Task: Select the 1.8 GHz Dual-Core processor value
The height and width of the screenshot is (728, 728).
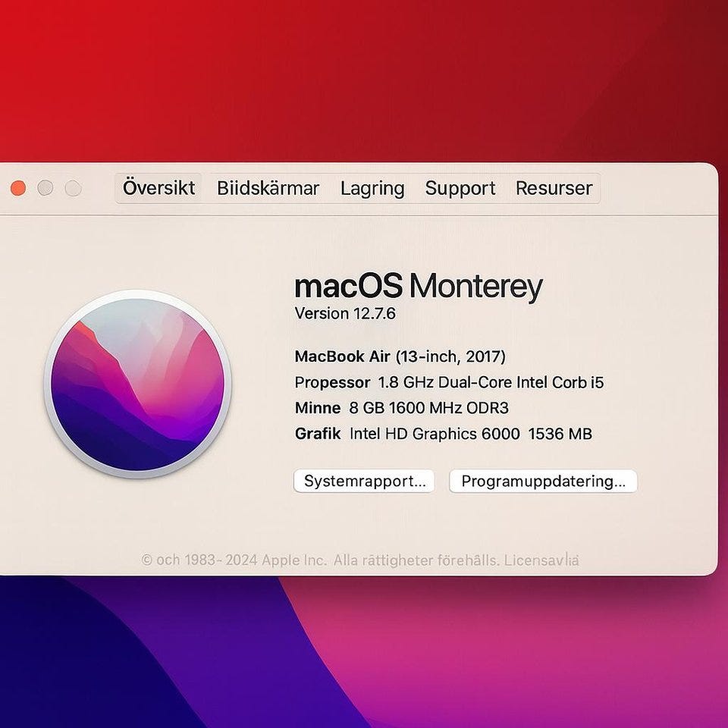Action: (491, 382)
